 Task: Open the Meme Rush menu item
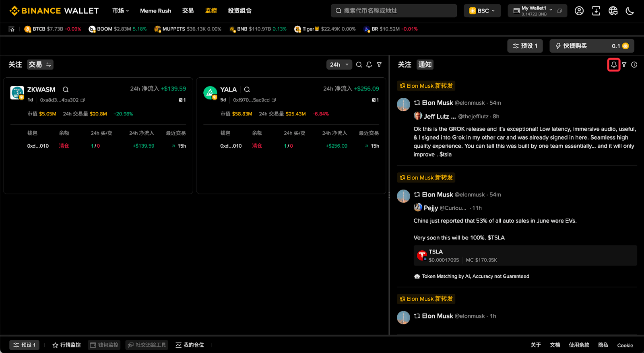155,11
